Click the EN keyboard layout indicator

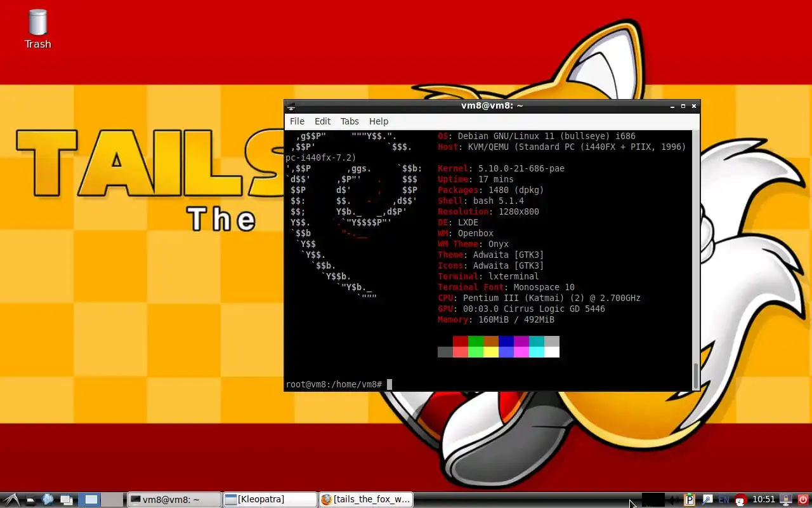pos(723,500)
